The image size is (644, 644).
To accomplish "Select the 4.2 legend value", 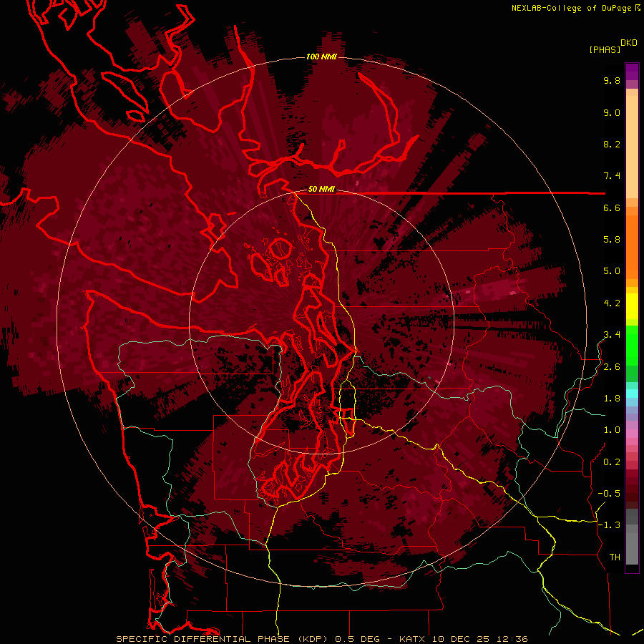I will (x=612, y=303).
